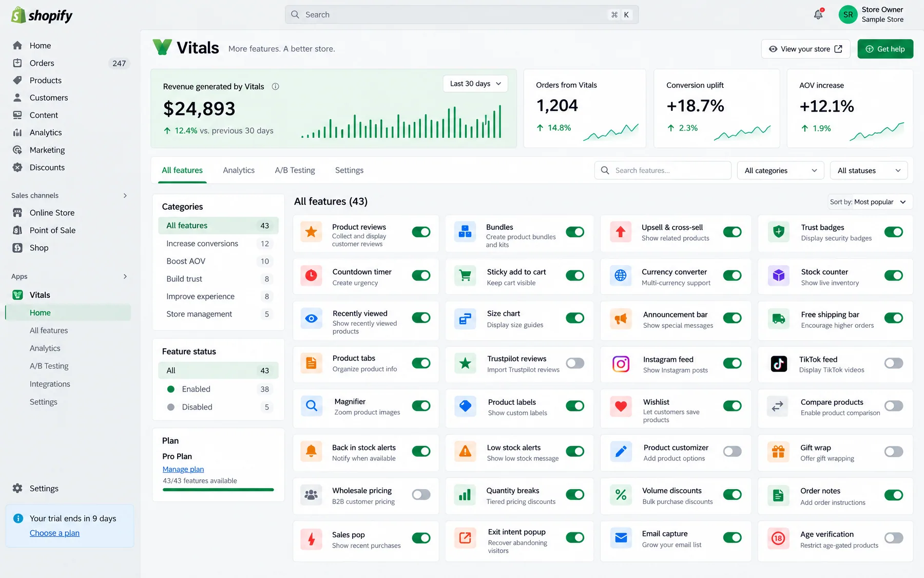The width and height of the screenshot is (924, 578).
Task: Click the Recently viewed eye icon
Action: (x=311, y=319)
